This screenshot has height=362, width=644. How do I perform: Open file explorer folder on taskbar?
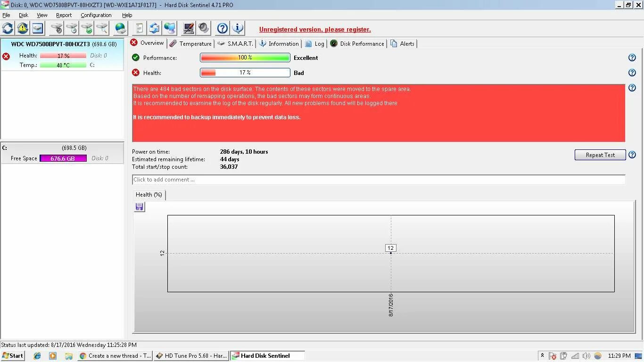pyautogui.click(x=68, y=356)
